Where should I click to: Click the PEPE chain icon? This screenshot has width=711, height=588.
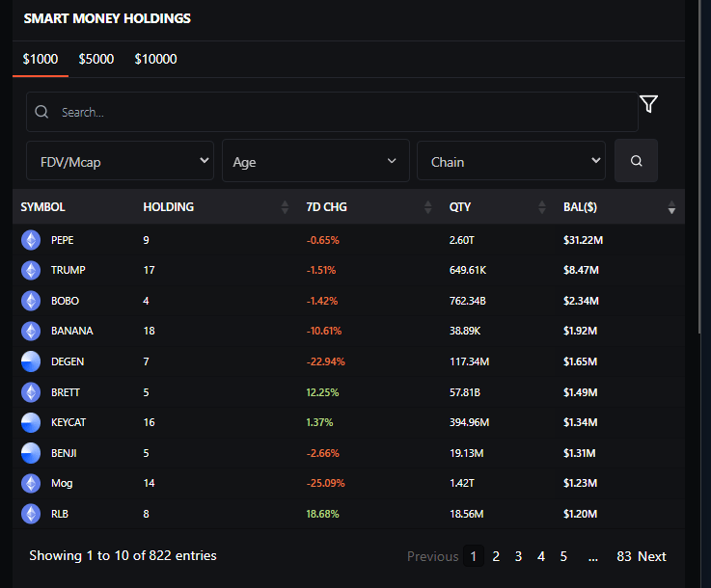click(x=31, y=240)
